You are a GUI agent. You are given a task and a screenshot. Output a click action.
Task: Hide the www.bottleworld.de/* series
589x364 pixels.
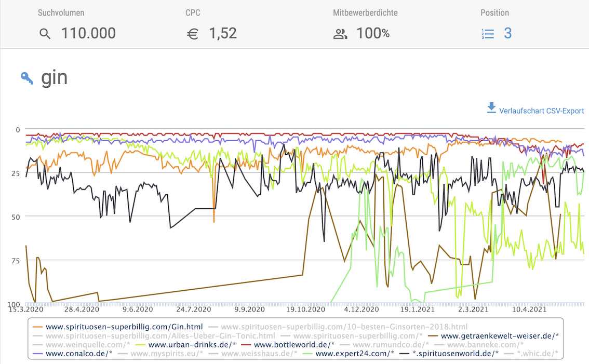287,345
